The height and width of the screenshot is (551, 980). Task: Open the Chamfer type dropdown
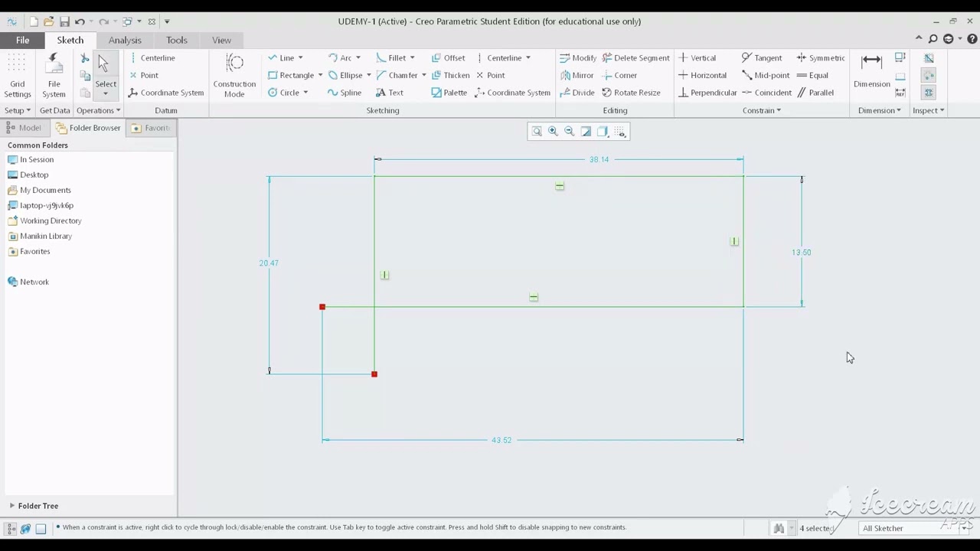pos(423,75)
